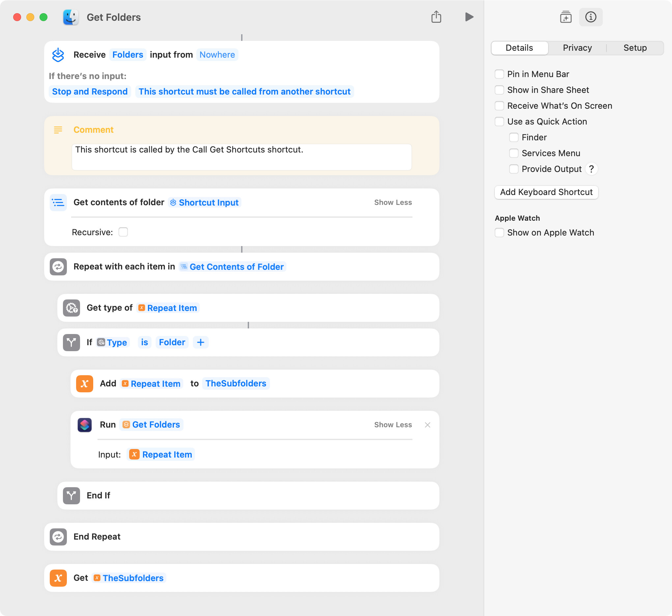Change the Folders input type
This screenshot has height=616, width=672.
point(128,55)
